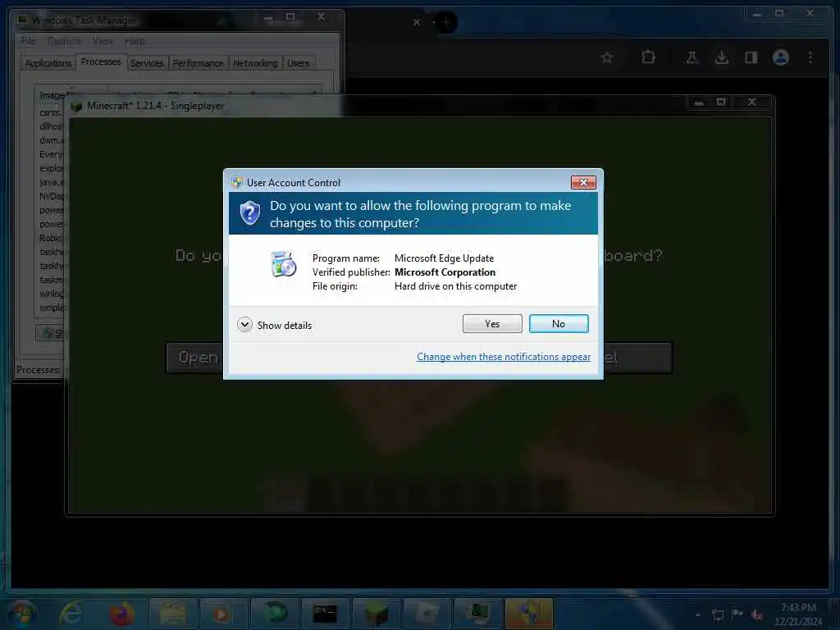Click the Windows Task Manager title bar icon
The image size is (840, 630).
tap(22, 21)
